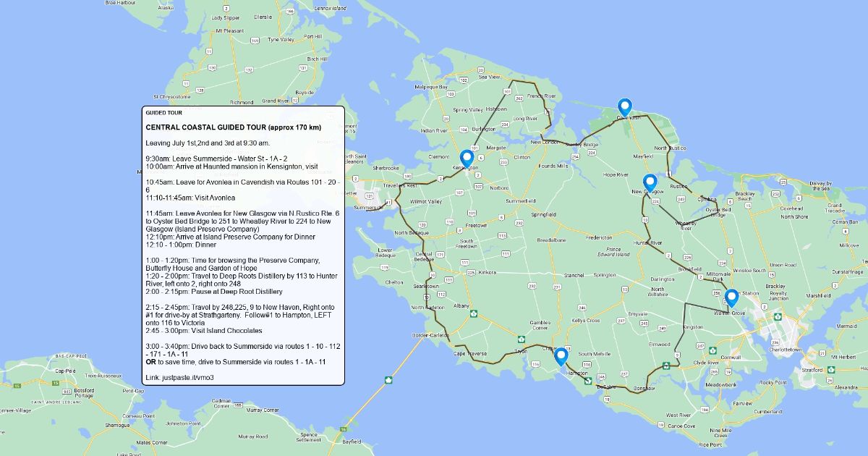Image resolution: width=868 pixels, height=456 pixels.
Task: Select the Trans-Canada shield beside Stratford
Action: tap(830, 368)
